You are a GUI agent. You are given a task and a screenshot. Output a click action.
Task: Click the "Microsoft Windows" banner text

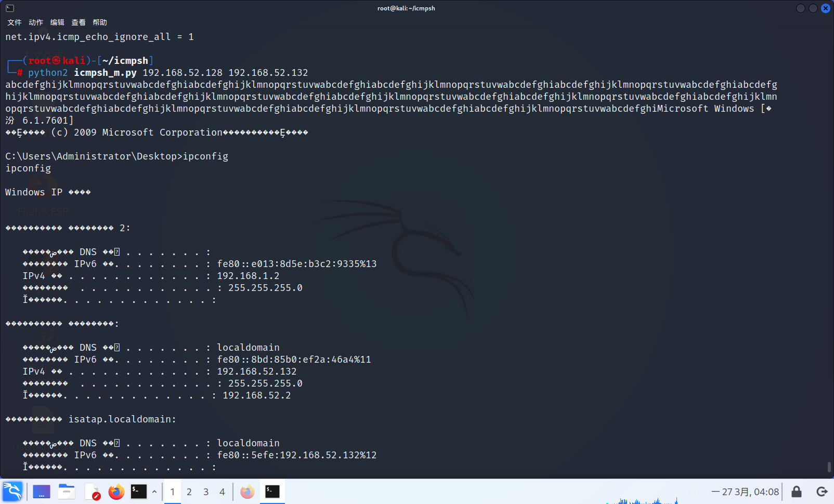(706, 109)
